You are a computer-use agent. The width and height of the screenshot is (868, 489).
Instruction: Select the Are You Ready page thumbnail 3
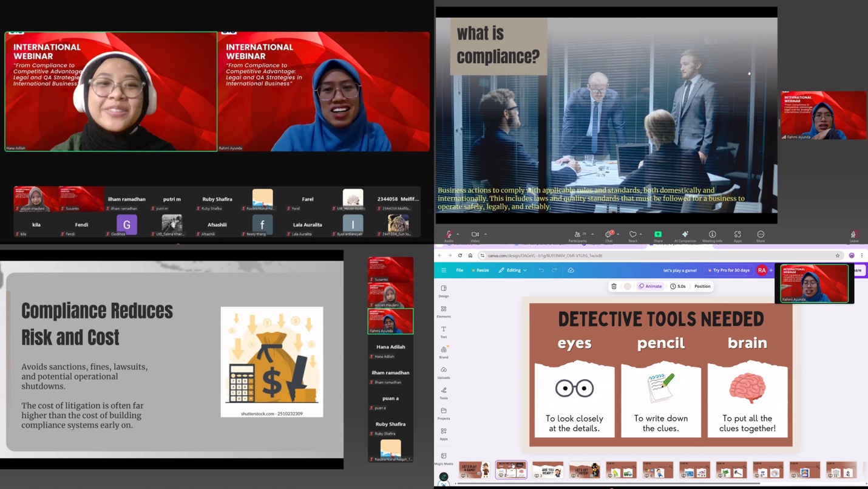click(548, 470)
